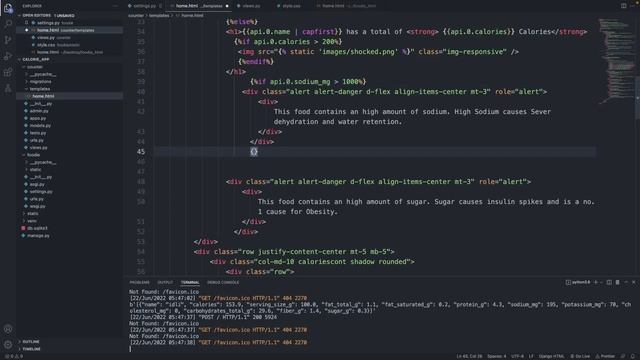Close the terminal panel
The height and width of the screenshot is (360, 640).
coord(633,282)
